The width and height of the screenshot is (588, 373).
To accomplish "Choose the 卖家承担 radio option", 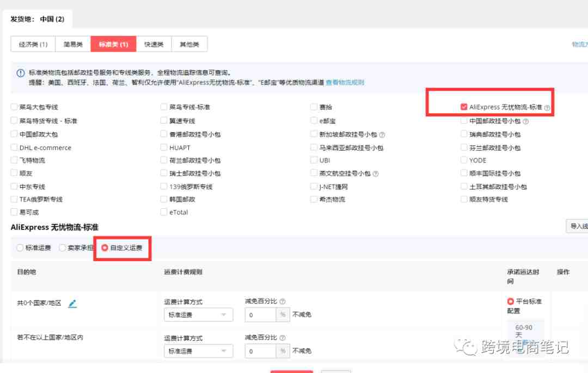I will 62,248.
